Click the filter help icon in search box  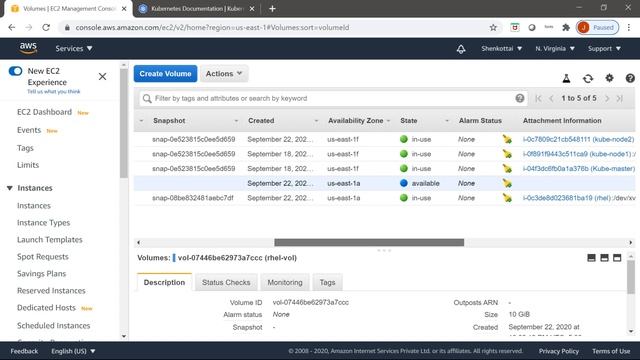[x=519, y=98]
